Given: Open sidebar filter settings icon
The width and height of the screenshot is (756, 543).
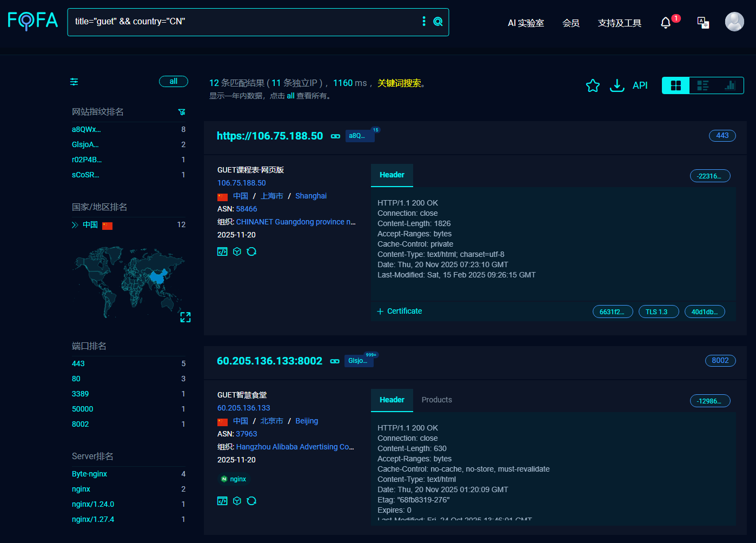Looking at the screenshot, I should [x=74, y=82].
